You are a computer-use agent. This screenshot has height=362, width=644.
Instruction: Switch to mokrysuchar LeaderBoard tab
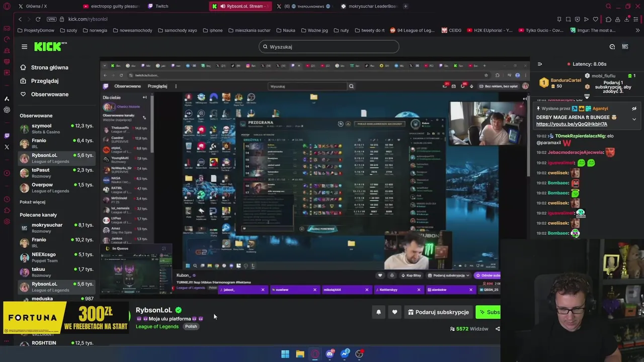click(x=370, y=6)
